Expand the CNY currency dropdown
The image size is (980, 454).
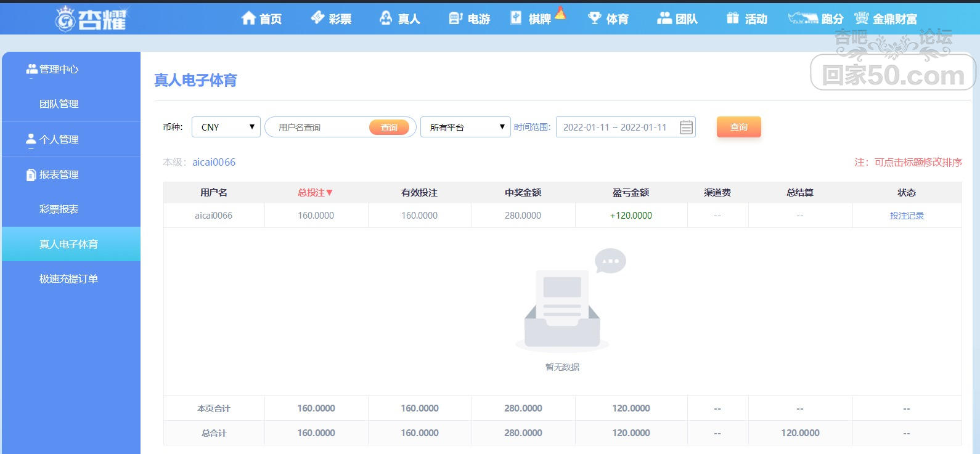pos(226,127)
